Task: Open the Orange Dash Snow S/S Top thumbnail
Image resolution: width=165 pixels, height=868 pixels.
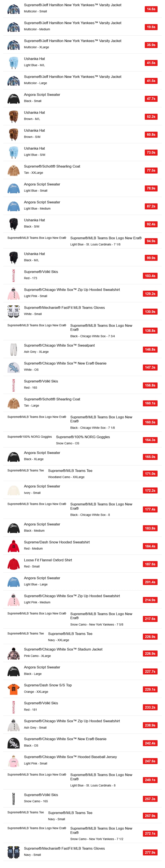Action: pyautogui.click(x=13, y=689)
